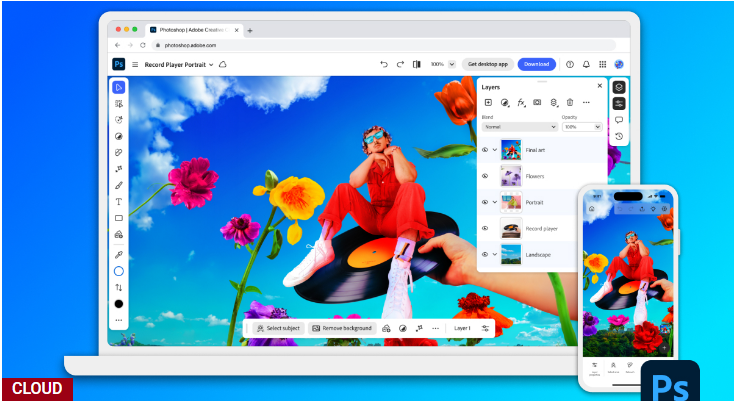The height and width of the screenshot is (402, 736).
Task: Select the Move tool in left toolbar
Action: tap(119, 87)
